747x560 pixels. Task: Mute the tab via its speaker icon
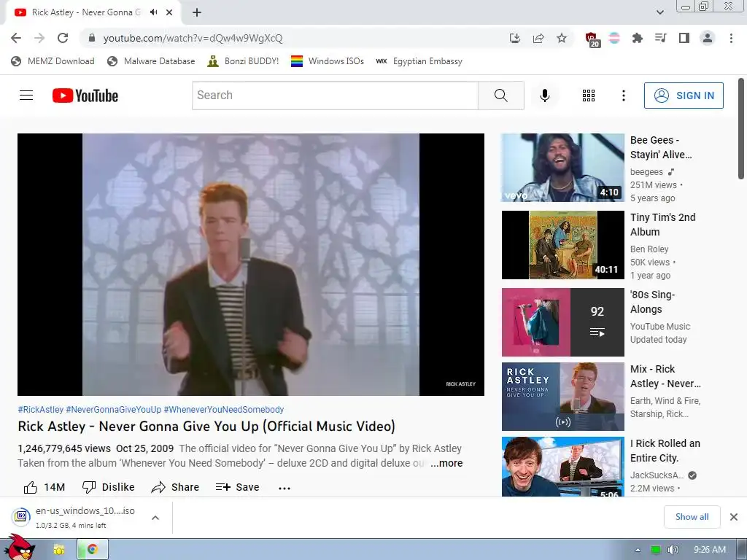click(x=153, y=12)
